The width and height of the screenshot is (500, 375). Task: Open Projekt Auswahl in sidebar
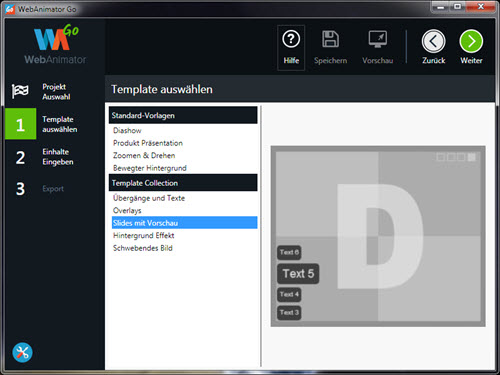coord(55,91)
